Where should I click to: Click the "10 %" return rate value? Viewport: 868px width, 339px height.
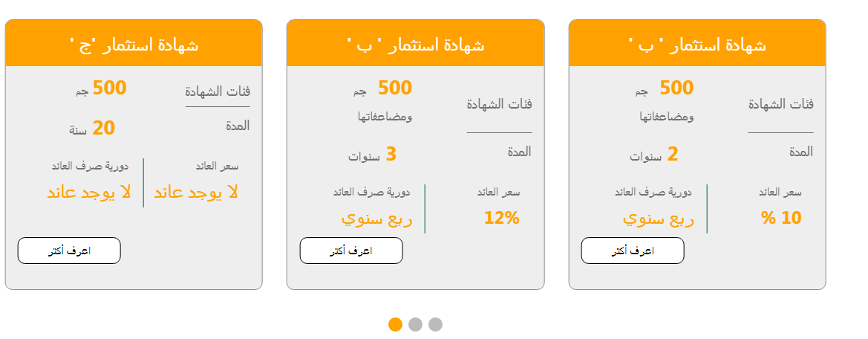tap(781, 218)
